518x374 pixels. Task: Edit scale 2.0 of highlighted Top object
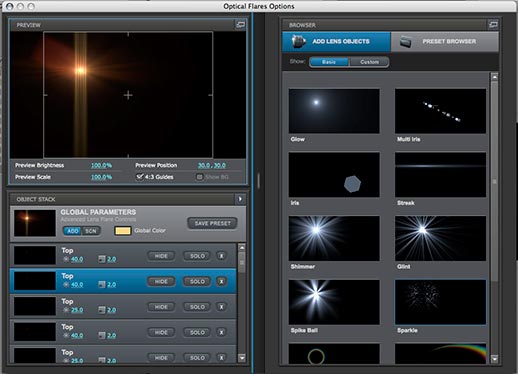[x=111, y=285]
